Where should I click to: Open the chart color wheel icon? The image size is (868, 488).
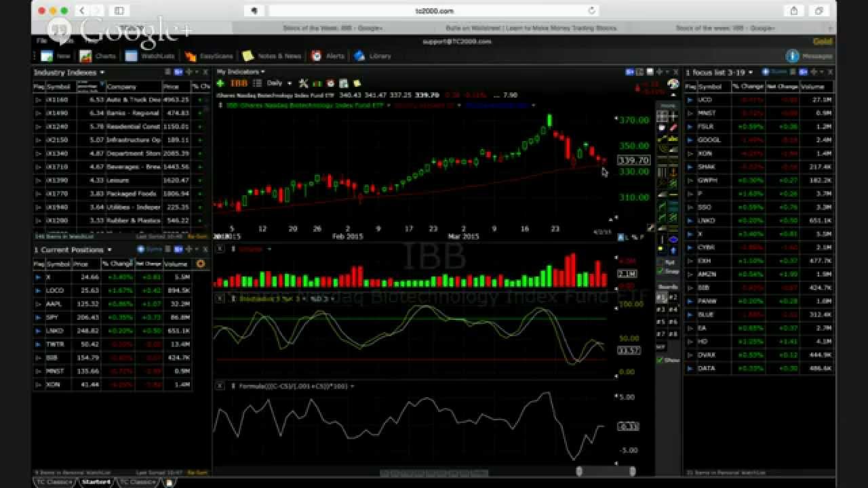pos(673,84)
